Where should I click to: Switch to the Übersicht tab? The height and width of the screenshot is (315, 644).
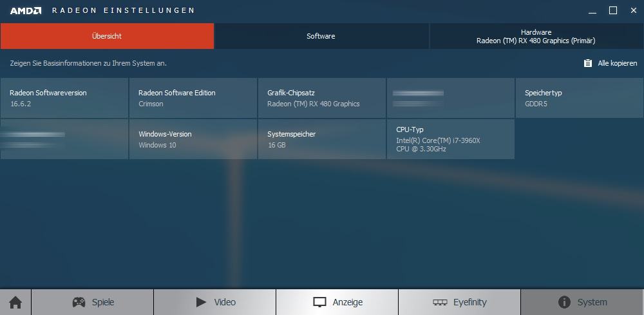click(107, 36)
